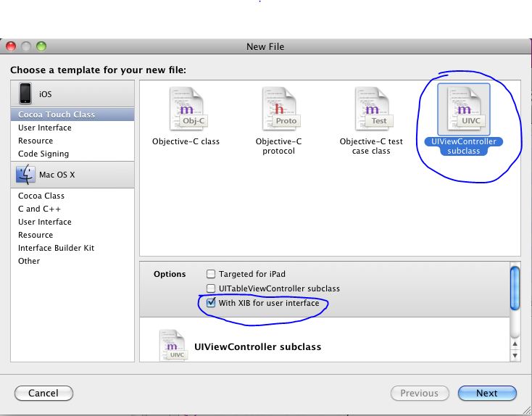Open iOS User Interface category
Screen dimensions: 532x416
pos(45,128)
